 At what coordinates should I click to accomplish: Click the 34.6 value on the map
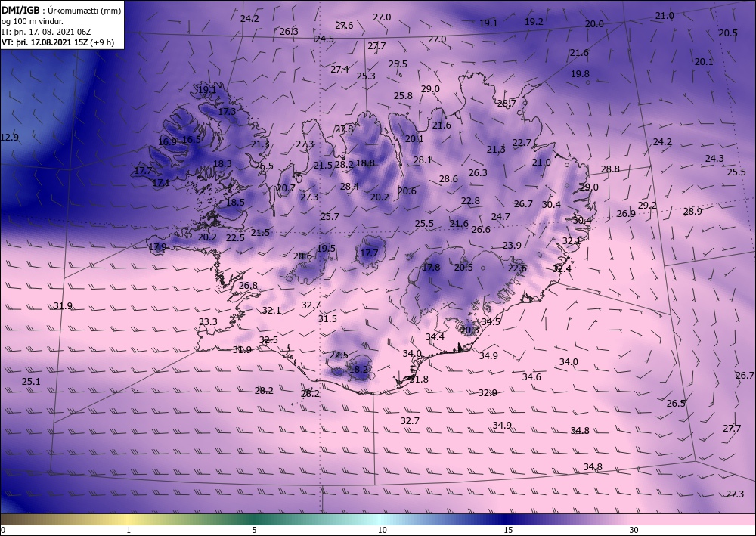point(531,377)
